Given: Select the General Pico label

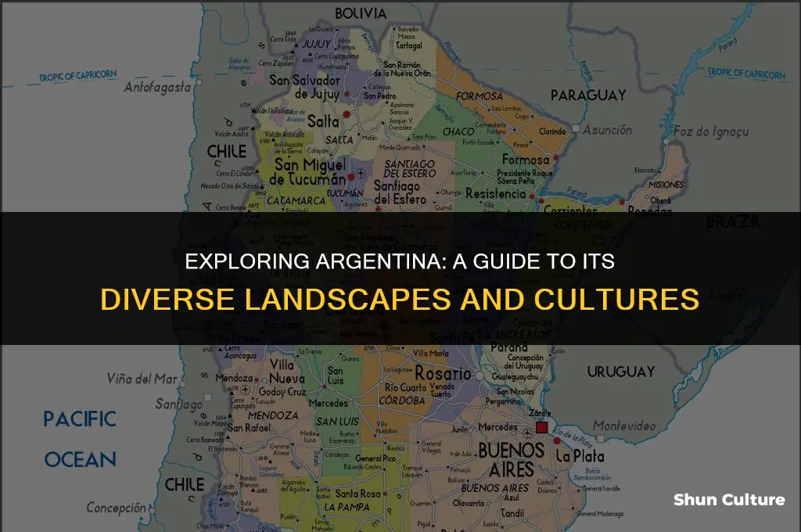Looking at the screenshot, I should tap(375, 458).
